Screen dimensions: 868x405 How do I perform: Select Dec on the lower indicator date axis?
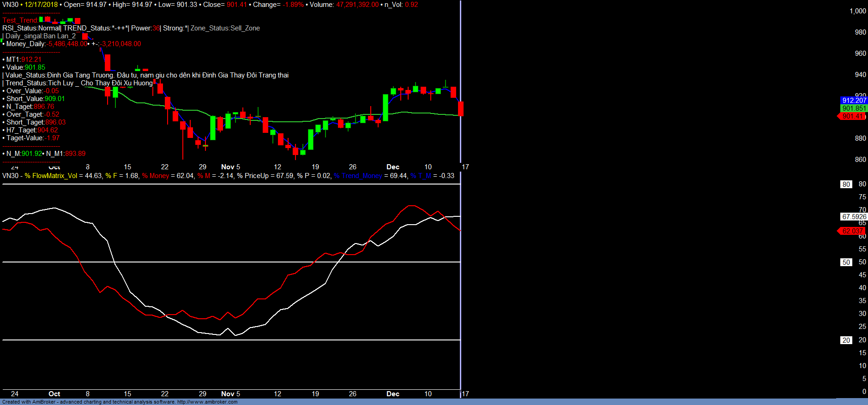pos(392,394)
